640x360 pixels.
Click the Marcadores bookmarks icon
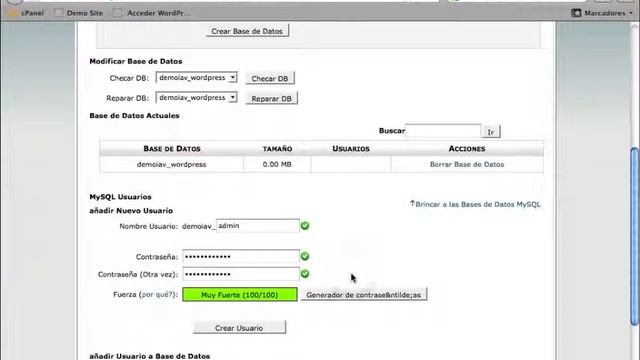coord(576,13)
